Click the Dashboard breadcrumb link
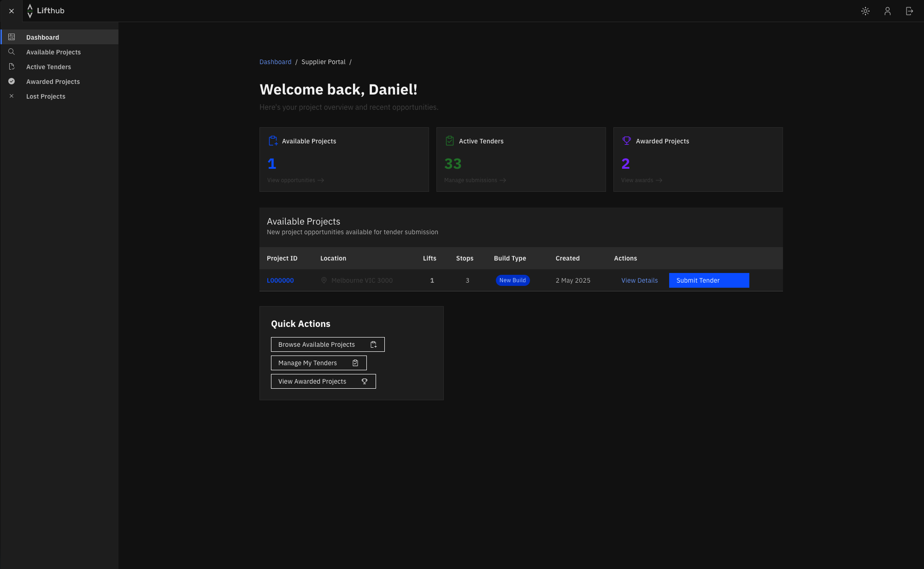Screen dimensions: 924x569 coord(275,62)
